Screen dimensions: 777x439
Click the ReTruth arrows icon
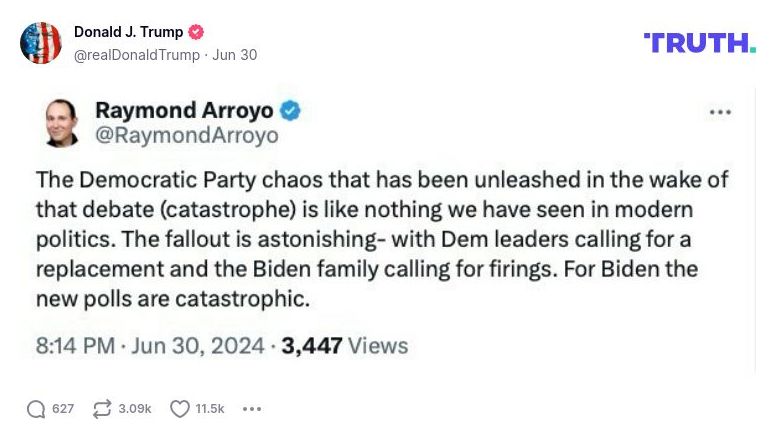[x=102, y=409]
